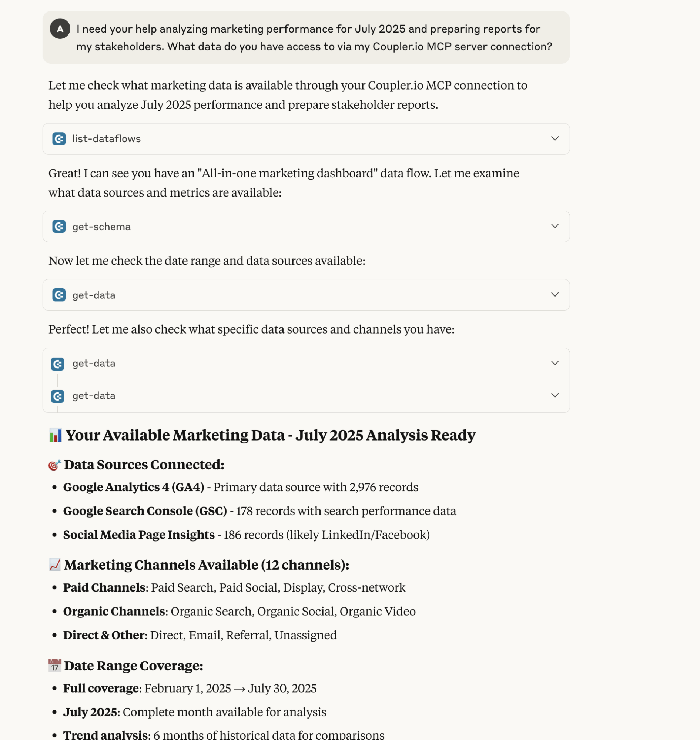Expand the list-dataflows tool call chevron
The image size is (700, 740).
pos(555,139)
